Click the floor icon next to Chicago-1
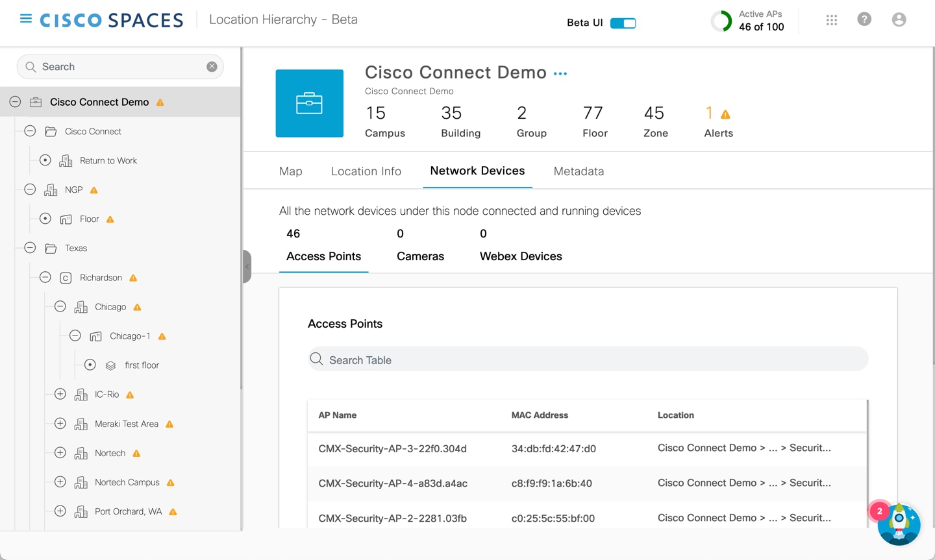Viewport: 935px width, 560px height. pyautogui.click(x=95, y=336)
